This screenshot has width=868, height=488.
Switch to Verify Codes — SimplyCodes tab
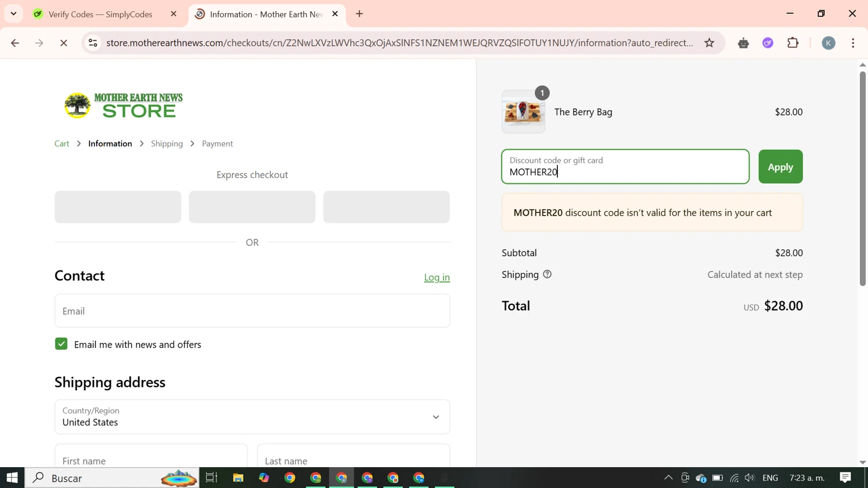[x=100, y=14]
